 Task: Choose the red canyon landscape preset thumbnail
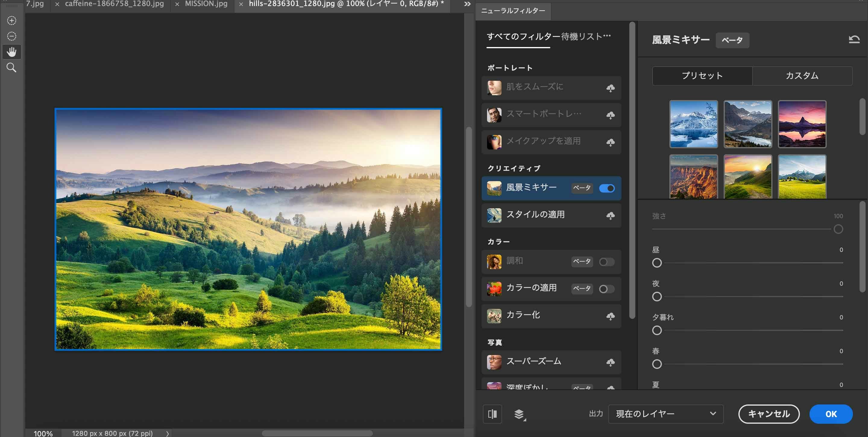click(x=693, y=177)
